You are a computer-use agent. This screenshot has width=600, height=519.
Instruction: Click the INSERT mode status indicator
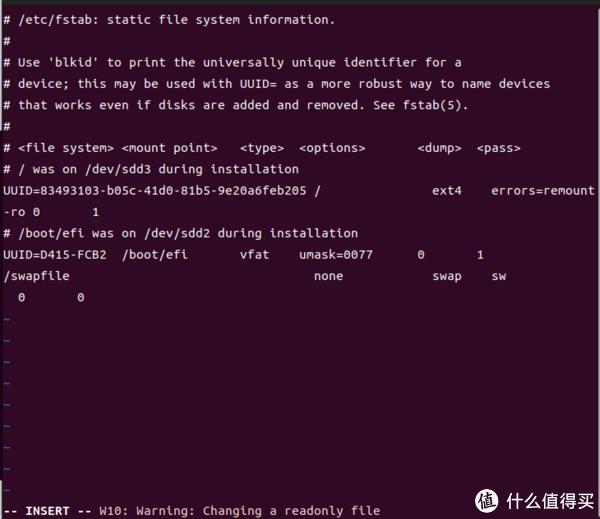tap(47, 511)
